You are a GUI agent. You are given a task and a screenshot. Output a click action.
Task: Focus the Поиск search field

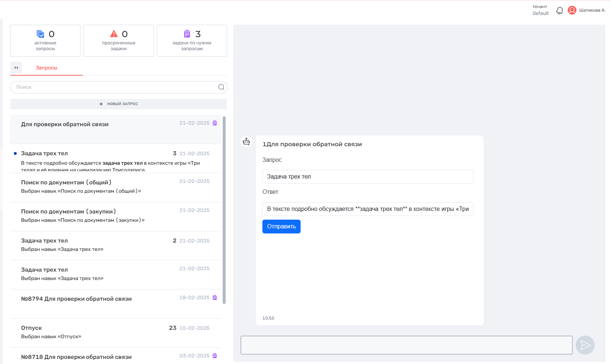(x=119, y=87)
